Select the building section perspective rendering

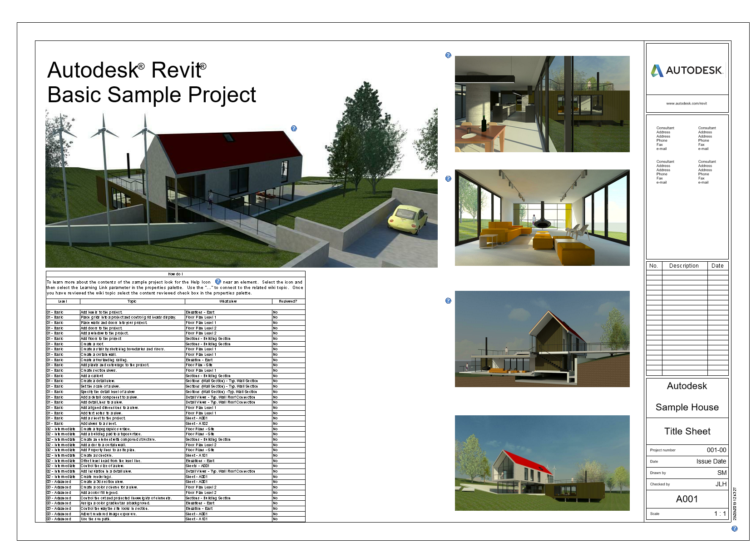[x=542, y=339]
